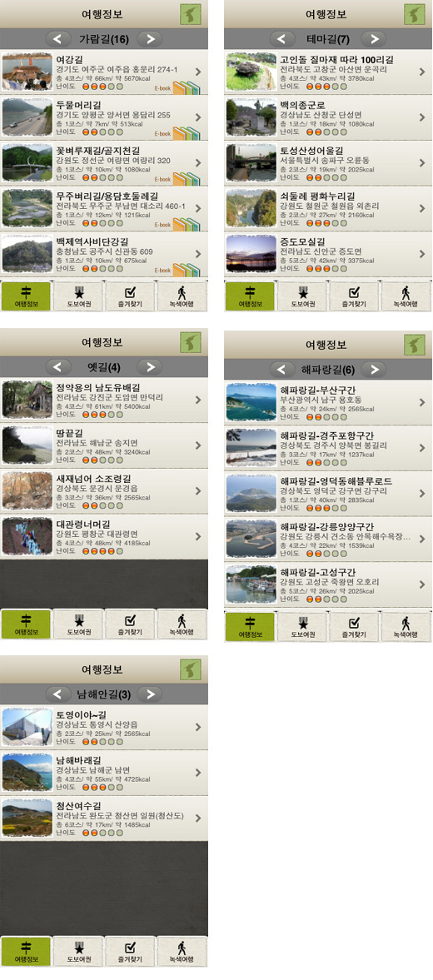This screenshot has width=433, height=980.
Task: Click the previous arrow beside 해파랑길(6)
Action: [x=282, y=370]
